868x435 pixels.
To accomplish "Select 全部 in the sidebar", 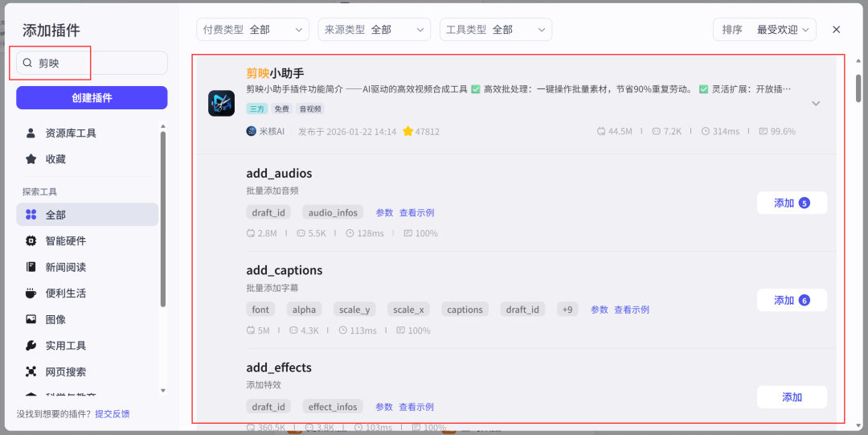I will 87,215.
